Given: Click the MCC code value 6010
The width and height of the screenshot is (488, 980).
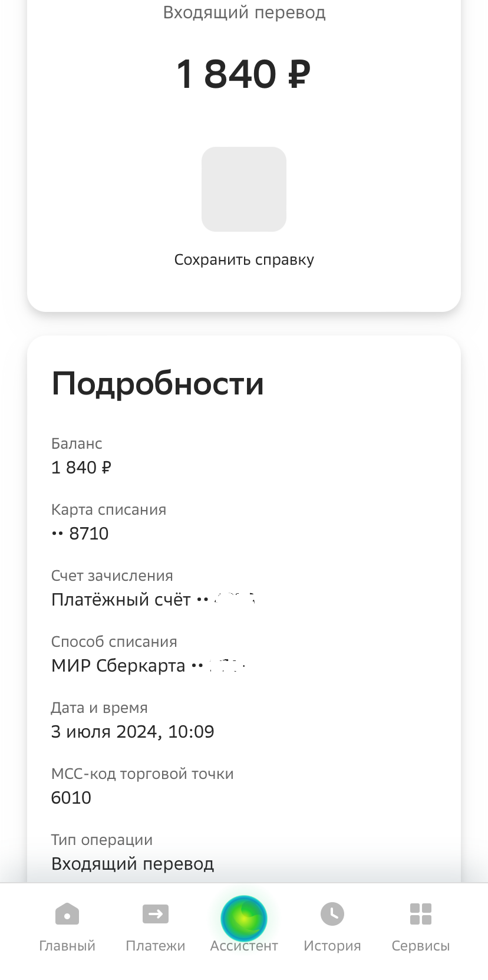Looking at the screenshot, I should pyautogui.click(x=71, y=798).
